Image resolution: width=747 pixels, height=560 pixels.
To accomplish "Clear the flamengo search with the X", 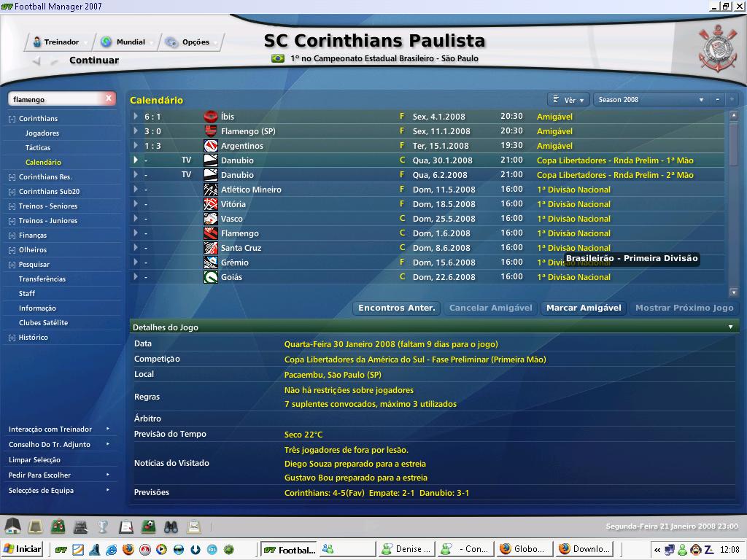I will pyautogui.click(x=109, y=98).
